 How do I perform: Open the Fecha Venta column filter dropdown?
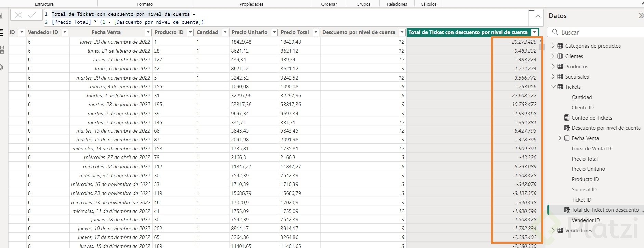point(148,32)
